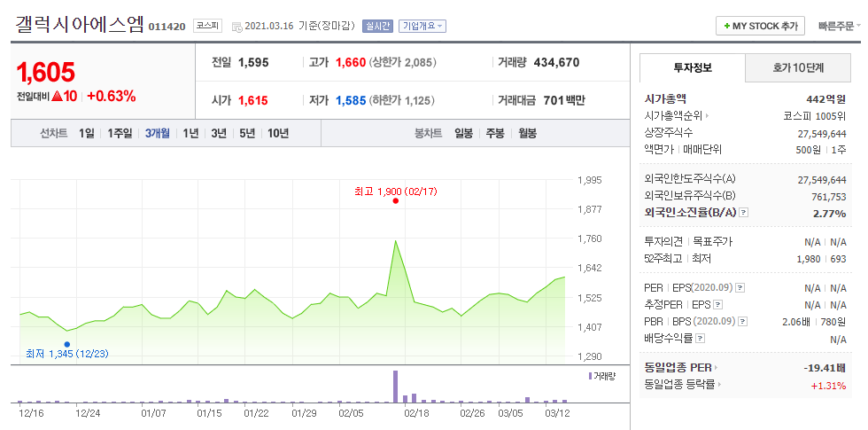The height and width of the screenshot is (430, 868).
Task: Click the 761,753 foreign-held shares value
Action: click(830, 196)
